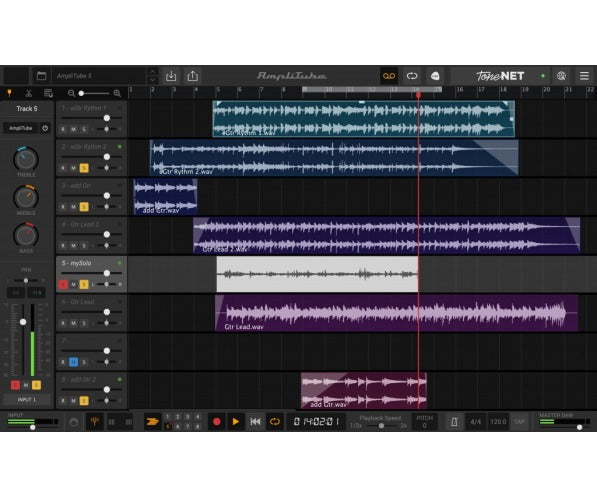Adjust the PAN slider in Track 5 panel
The height and width of the screenshot is (497, 597).
tap(26, 280)
